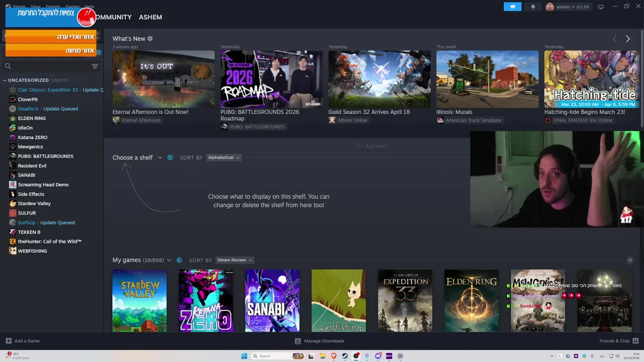Select SurfsUp Update Queued entry
Viewport: 644px width, 362px height.
[x=46, y=222]
